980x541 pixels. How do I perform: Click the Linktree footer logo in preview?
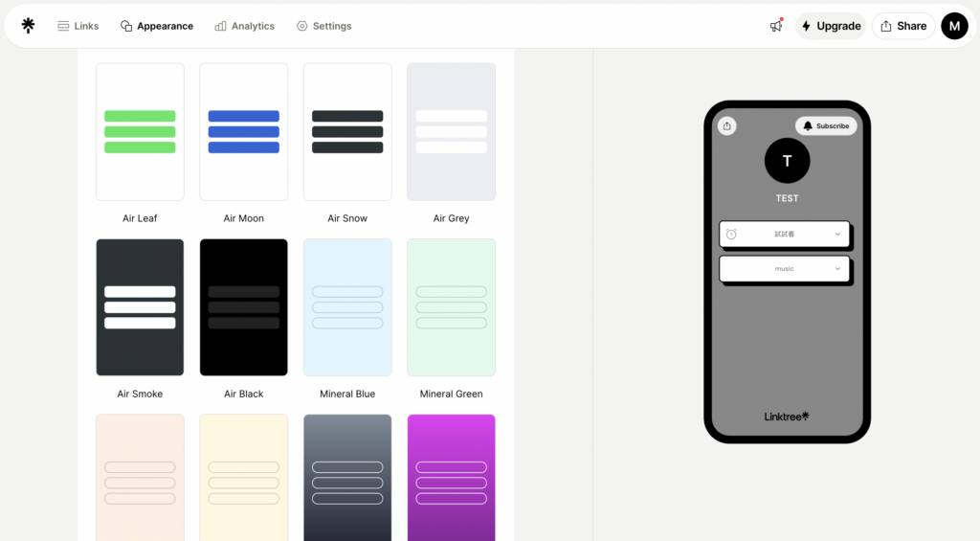(x=787, y=417)
